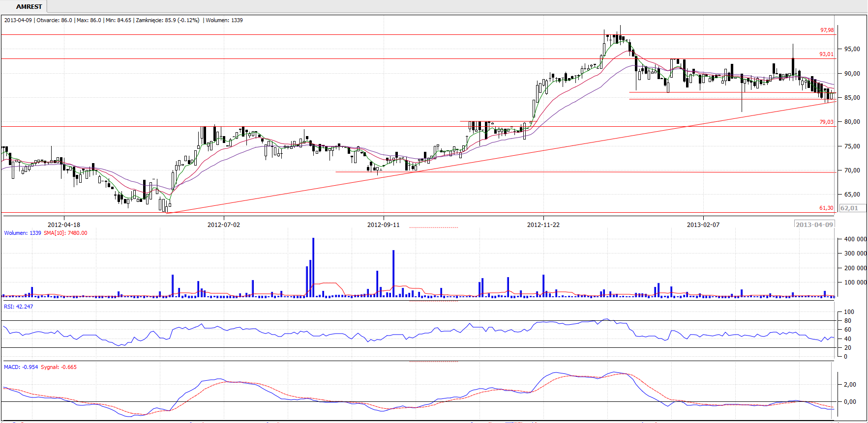
Task: Click the 95,00 price axis tick
Action: [852, 49]
